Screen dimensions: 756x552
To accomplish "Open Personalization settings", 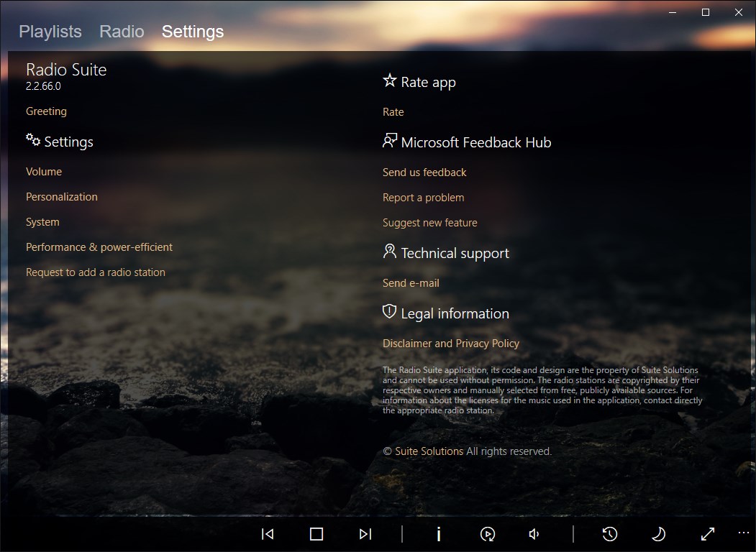I will tap(62, 196).
